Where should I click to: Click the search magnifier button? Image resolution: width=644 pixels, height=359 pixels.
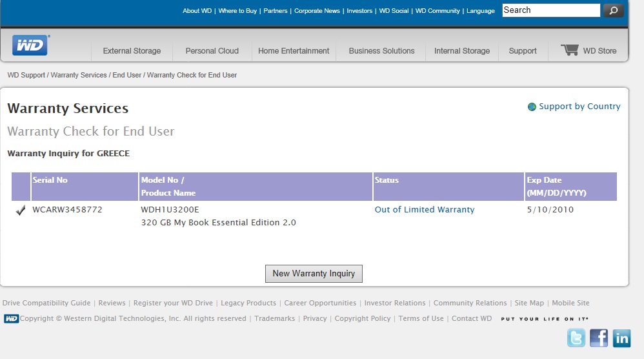[614, 10]
